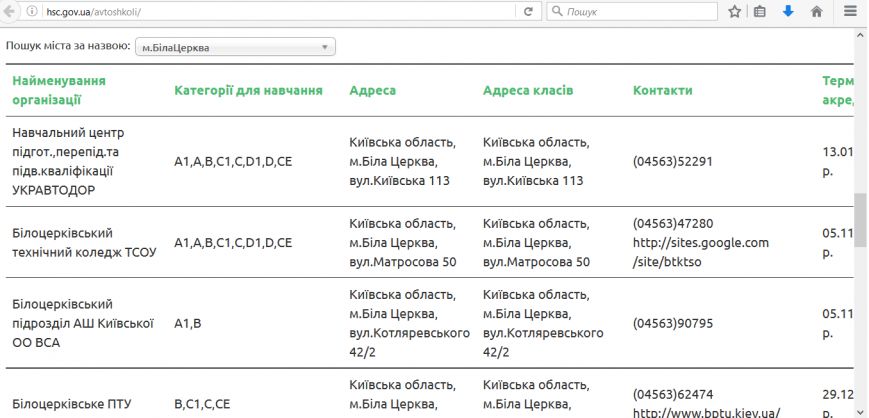The height and width of the screenshot is (418, 869).
Task: Click address вул.Матросова 50 in Адреса column
Action: [403, 262]
